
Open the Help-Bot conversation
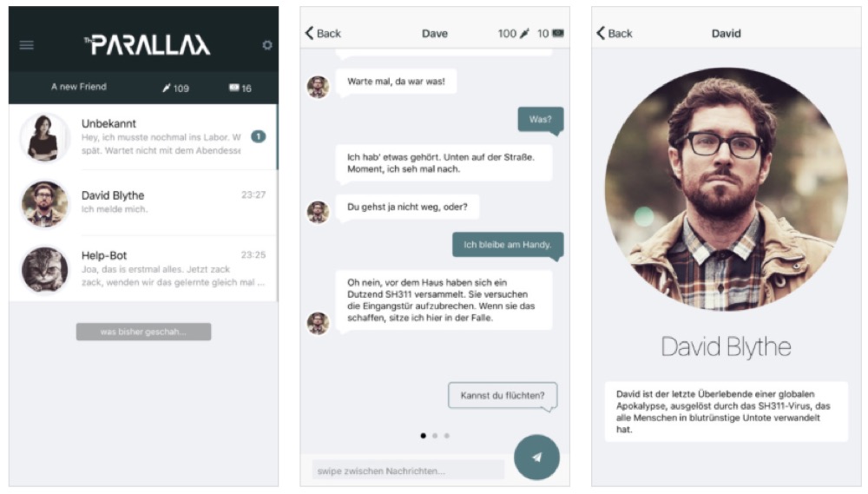[143, 268]
